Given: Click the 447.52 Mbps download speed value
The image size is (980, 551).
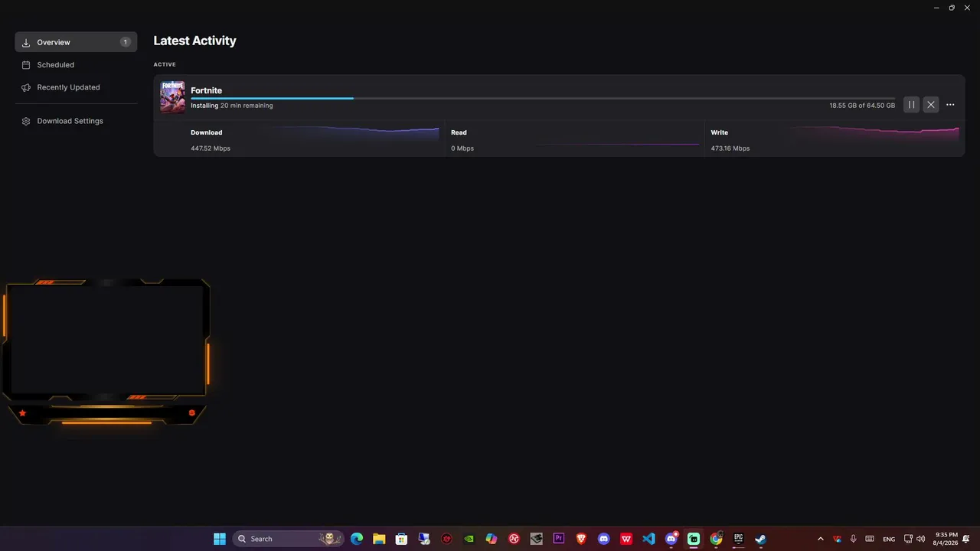Looking at the screenshot, I should [211, 148].
